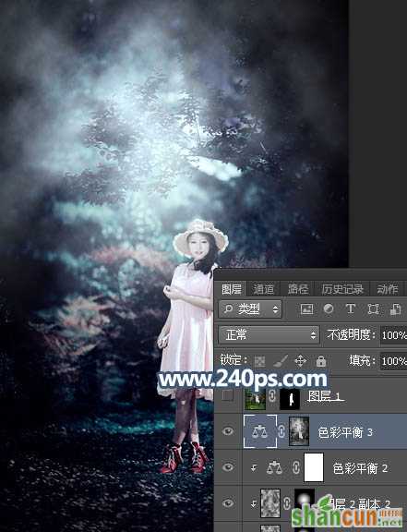Click the lock all padlock icon

click(321, 361)
